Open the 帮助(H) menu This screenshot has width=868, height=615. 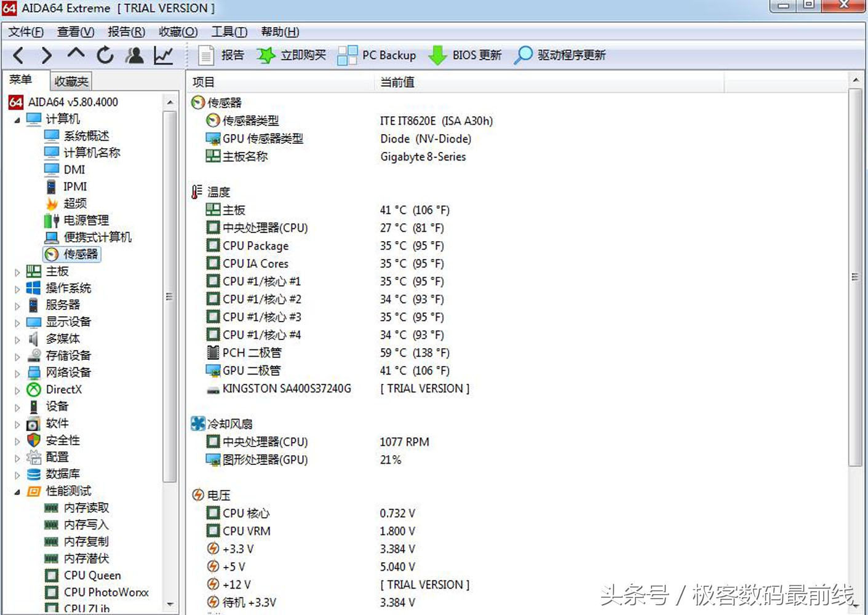pos(280,32)
